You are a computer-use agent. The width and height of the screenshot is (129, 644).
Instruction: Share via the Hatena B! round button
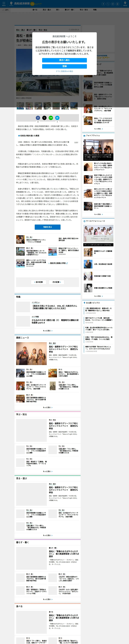coord(57,118)
